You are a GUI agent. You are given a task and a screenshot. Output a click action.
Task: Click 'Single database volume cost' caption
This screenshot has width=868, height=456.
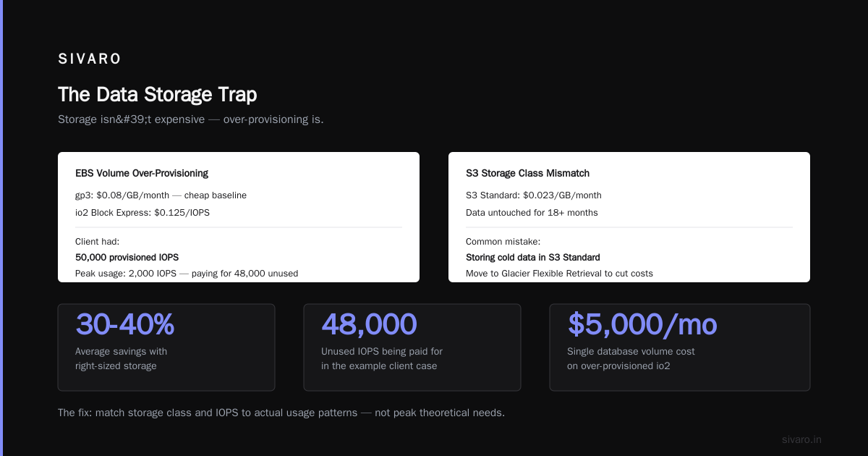pos(631,352)
